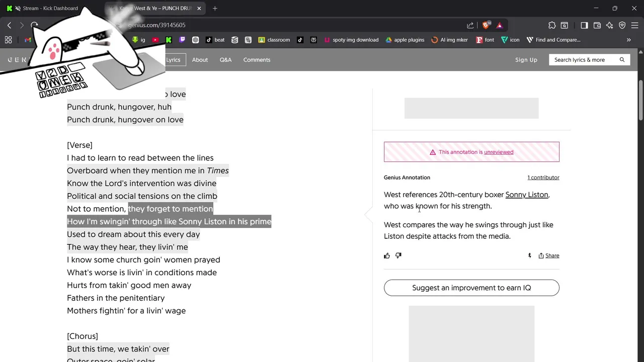Open the browser main hamburger menu
Viewport: 644px width, 362px height.
click(x=634, y=25)
